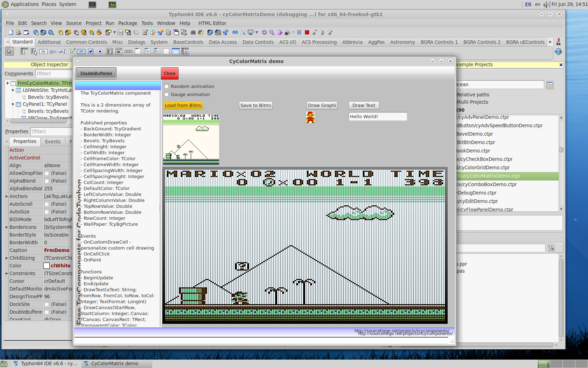Viewport: 588px width, 368px height.
Task: Pick the TActionList component icon
Action: point(185,52)
